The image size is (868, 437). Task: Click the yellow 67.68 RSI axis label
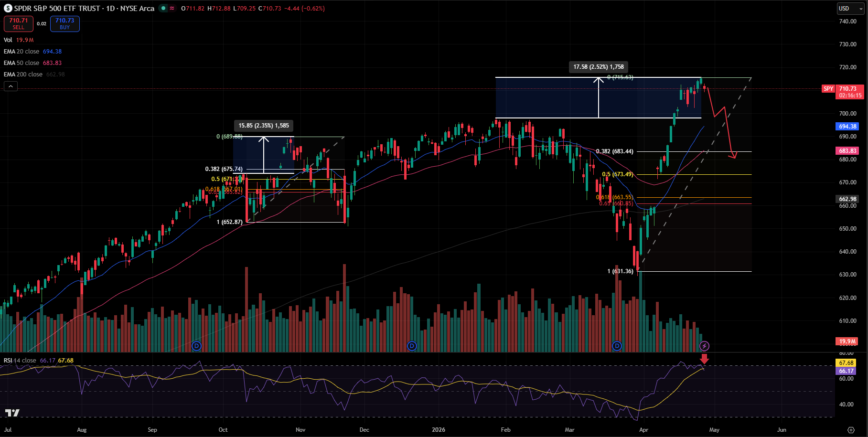coord(846,363)
